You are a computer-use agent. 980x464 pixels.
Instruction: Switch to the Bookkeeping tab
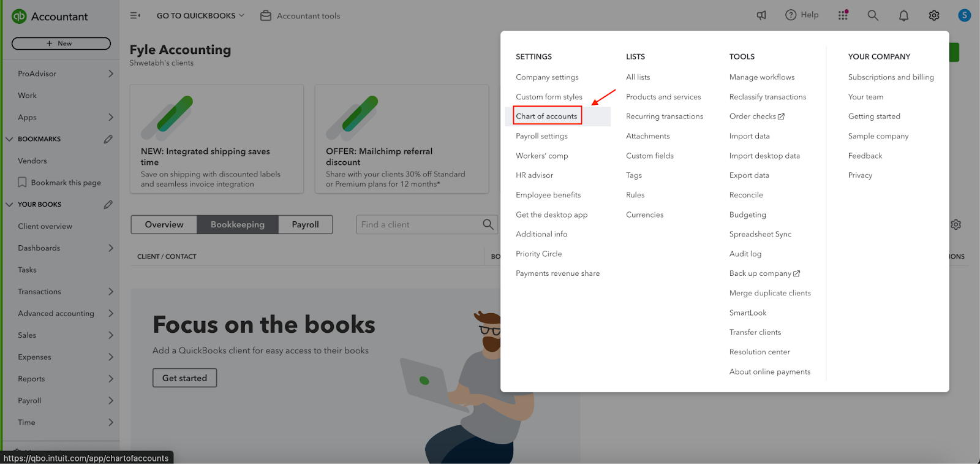pos(238,224)
